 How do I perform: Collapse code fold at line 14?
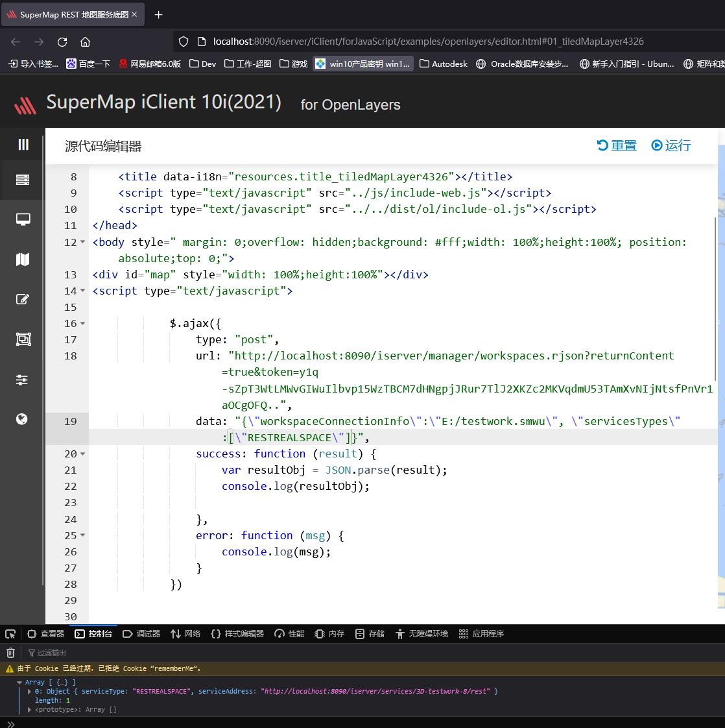tap(82, 291)
